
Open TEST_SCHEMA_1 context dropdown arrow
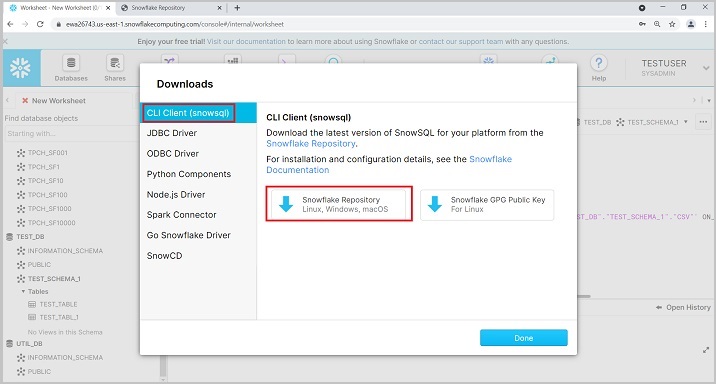[685, 122]
